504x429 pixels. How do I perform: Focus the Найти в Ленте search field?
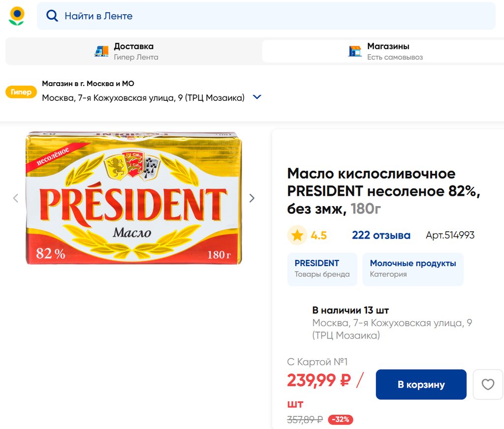266,16
